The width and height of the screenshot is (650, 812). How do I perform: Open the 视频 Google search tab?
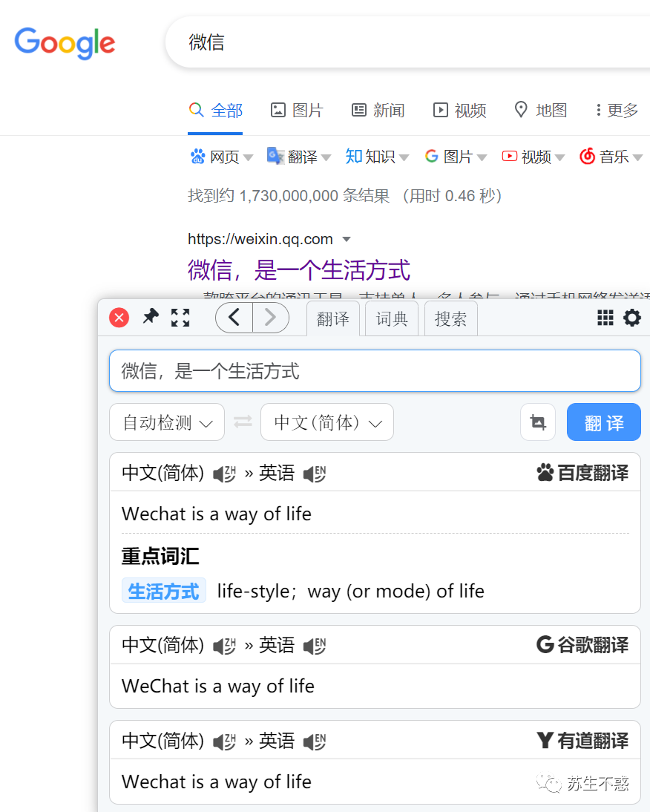[x=459, y=111]
